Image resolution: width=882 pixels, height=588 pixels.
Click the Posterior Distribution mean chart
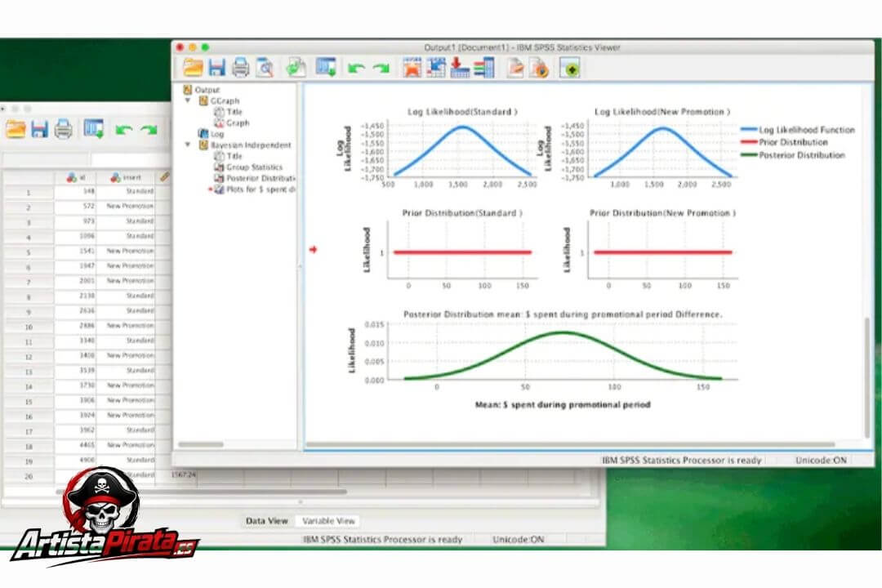pos(543,359)
